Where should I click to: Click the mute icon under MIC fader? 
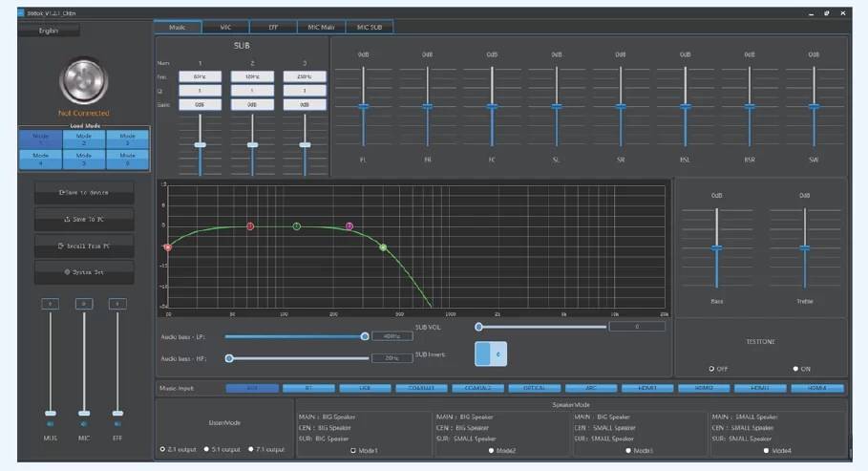pyautogui.click(x=84, y=424)
